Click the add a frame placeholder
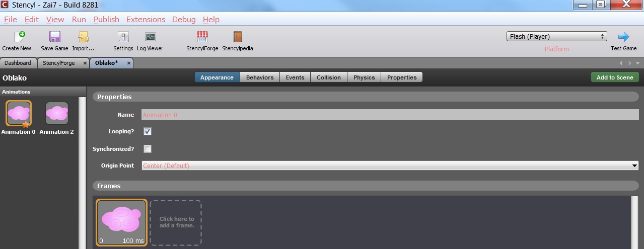This screenshot has height=249, width=644. pos(176,222)
